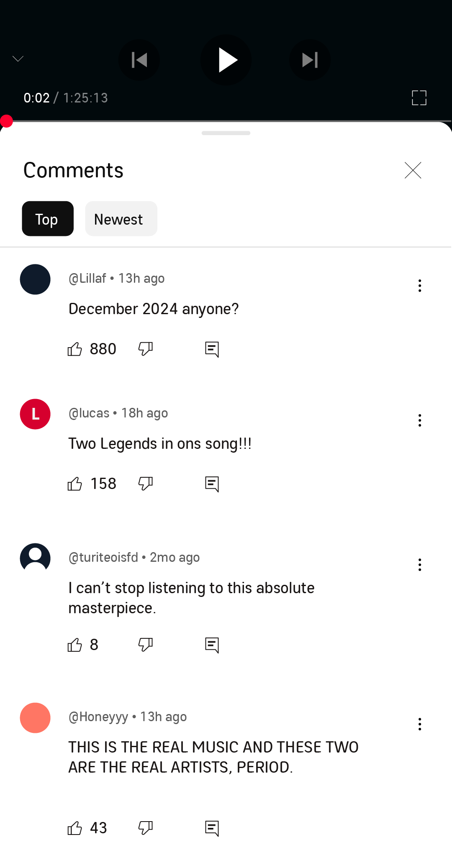Image resolution: width=452 pixels, height=868 pixels.
Task: Select the Top comments filter
Action: (x=48, y=219)
